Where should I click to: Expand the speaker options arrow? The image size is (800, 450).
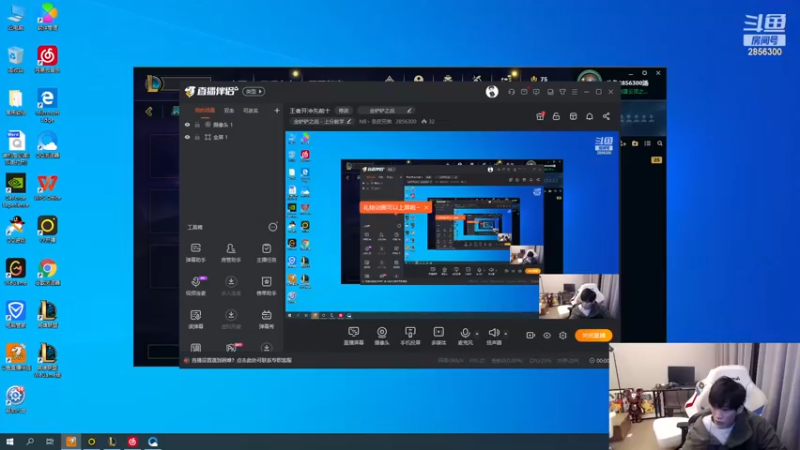tap(506, 334)
